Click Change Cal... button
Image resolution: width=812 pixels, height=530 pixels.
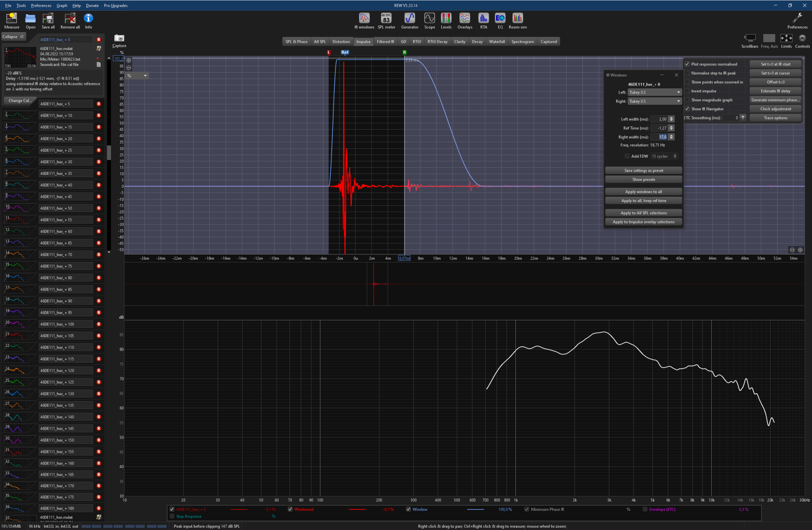coord(19,101)
